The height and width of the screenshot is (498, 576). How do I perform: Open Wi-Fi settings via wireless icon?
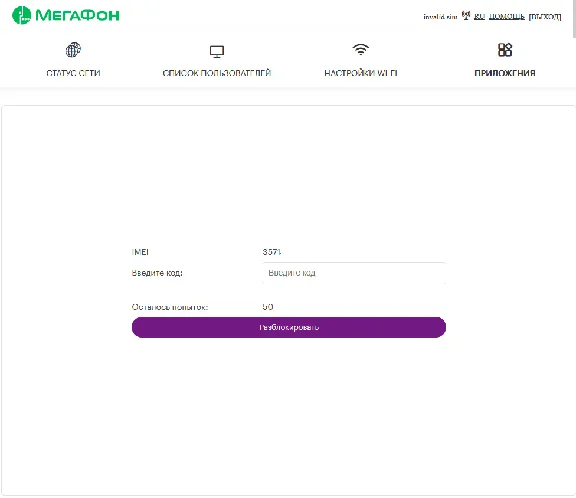click(361, 49)
